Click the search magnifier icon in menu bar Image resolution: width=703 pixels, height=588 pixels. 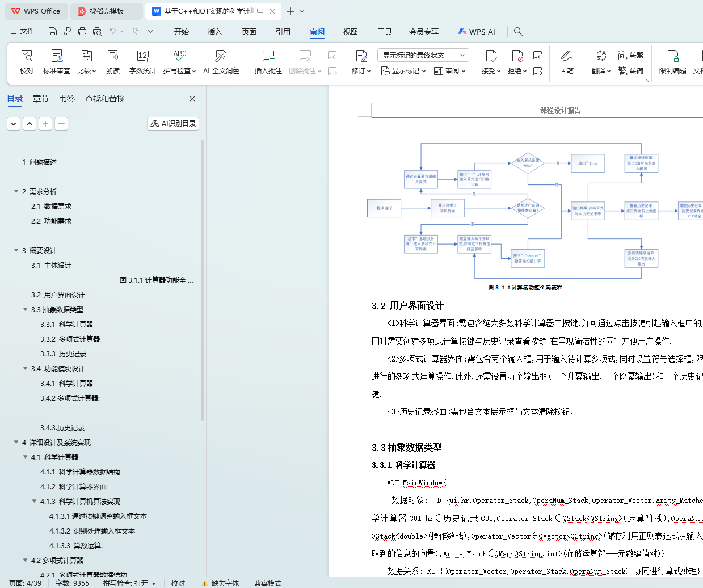[x=518, y=31]
